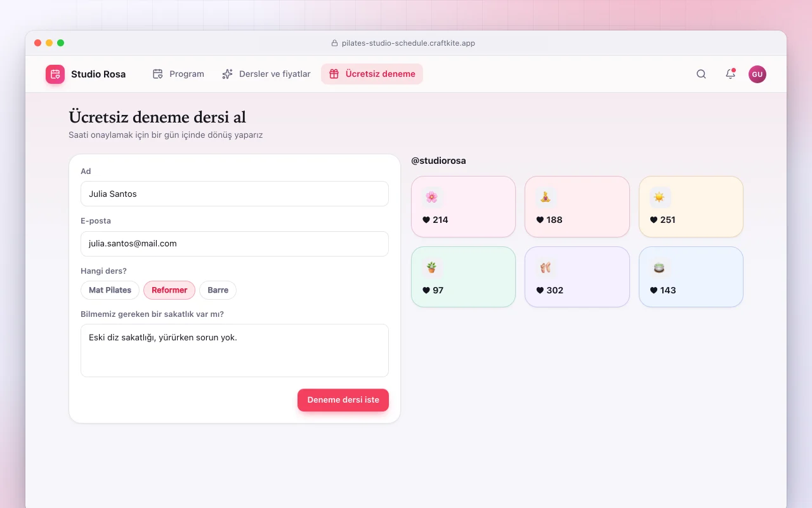The width and height of the screenshot is (812, 508).
Task: Click the ballet shoes emoji on the 302-likes card
Action: 546,267
